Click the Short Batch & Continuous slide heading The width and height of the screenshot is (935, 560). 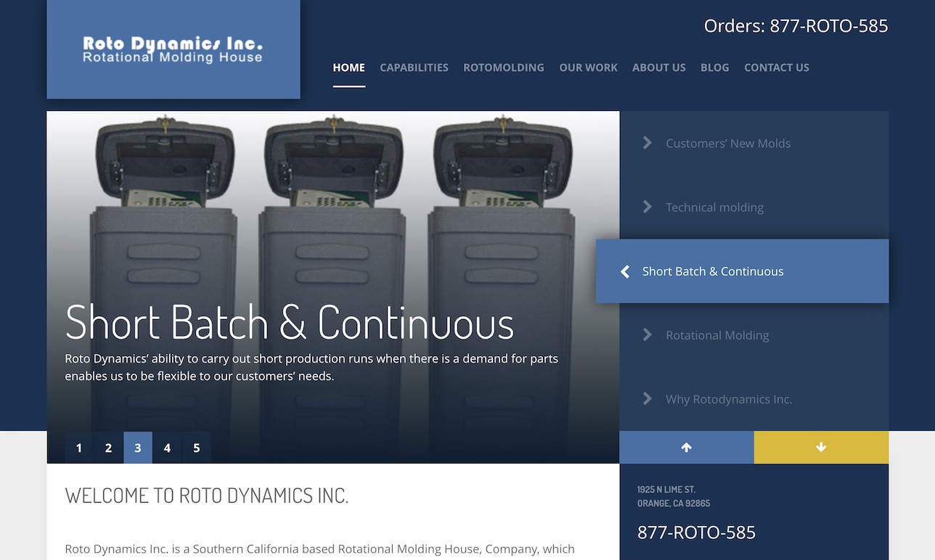tap(290, 323)
